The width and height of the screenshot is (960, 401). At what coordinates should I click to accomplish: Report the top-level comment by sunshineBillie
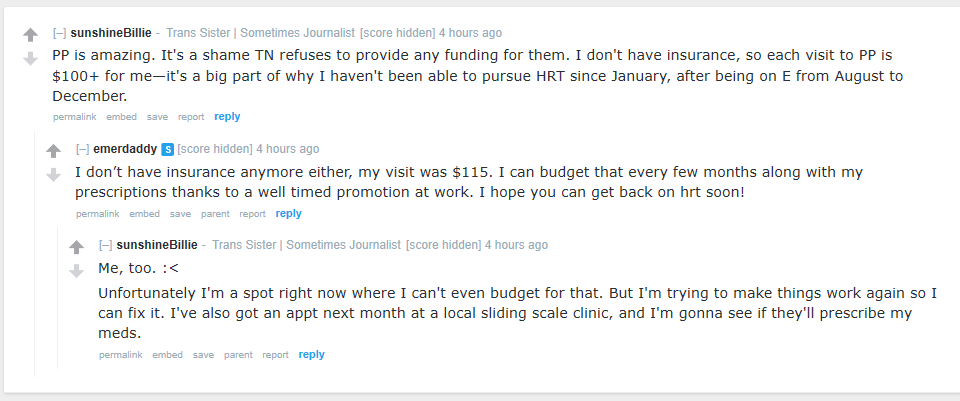tap(191, 117)
